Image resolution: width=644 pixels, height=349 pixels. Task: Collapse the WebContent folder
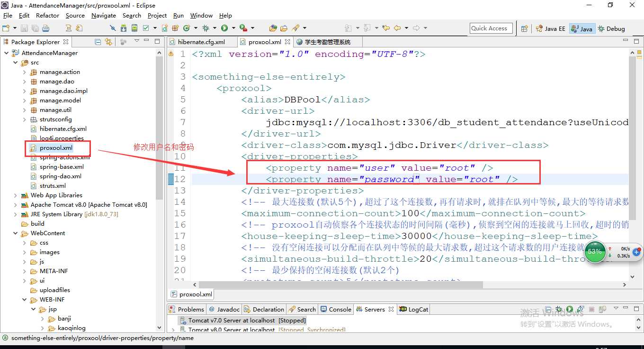(x=16, y=233)
